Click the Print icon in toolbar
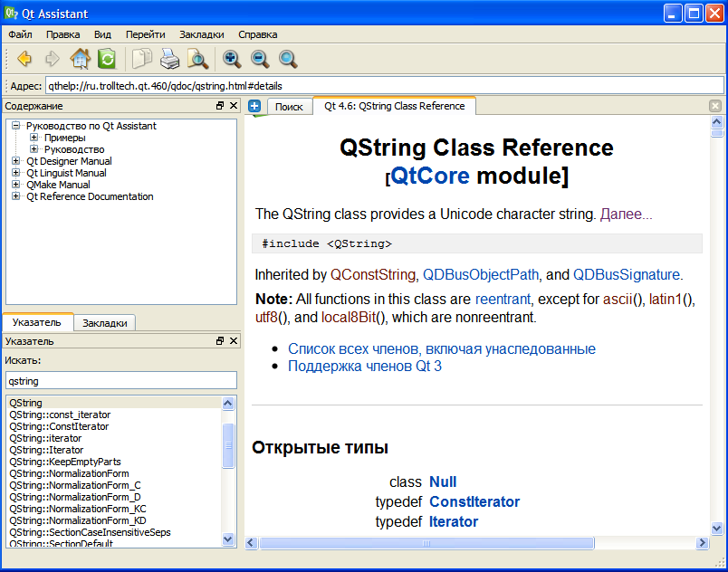Screen dimensions: 728x572 169,60
